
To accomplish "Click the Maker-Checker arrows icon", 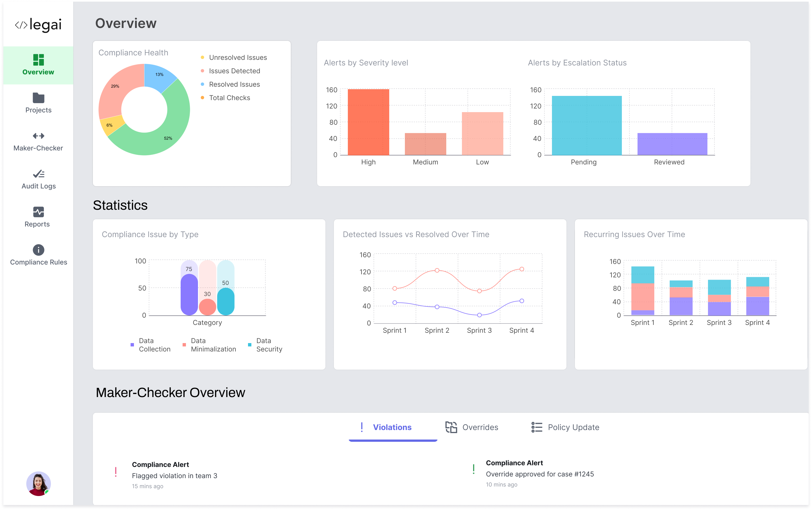I will click(x=38, y=136).
